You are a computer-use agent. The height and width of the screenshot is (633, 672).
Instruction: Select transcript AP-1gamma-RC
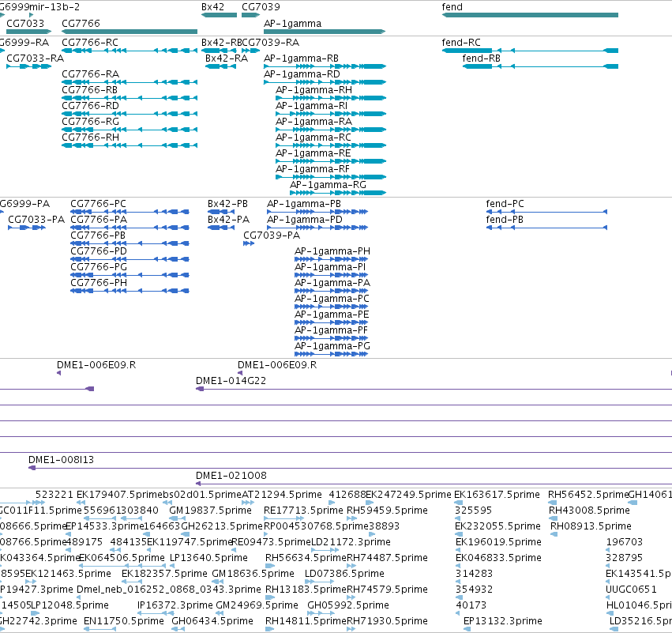[313, 138]
